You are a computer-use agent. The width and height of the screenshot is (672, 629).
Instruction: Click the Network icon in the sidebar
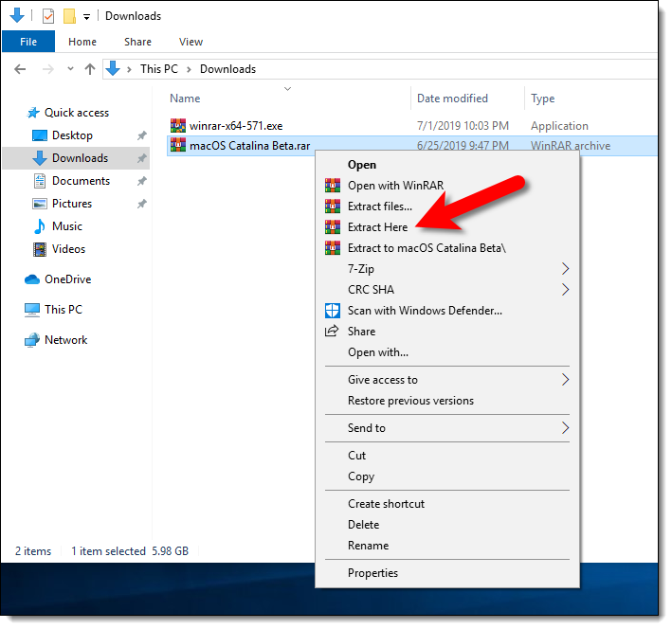(32, 340)
